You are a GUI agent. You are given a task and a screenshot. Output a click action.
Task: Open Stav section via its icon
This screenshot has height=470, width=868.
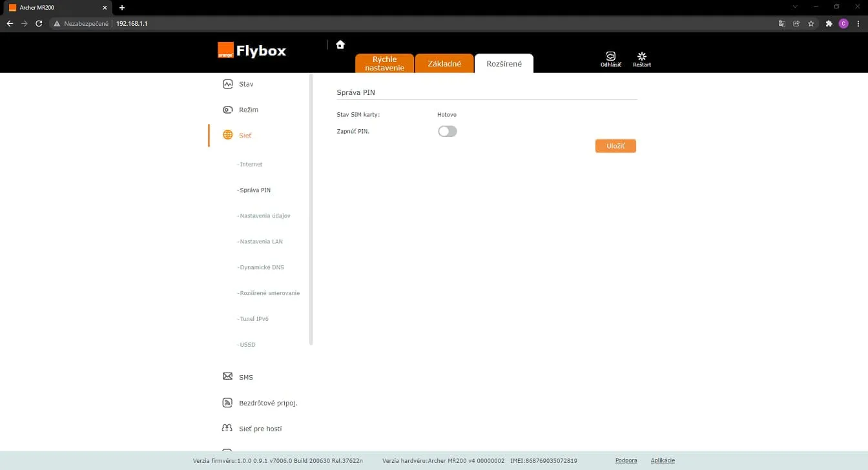227,84
